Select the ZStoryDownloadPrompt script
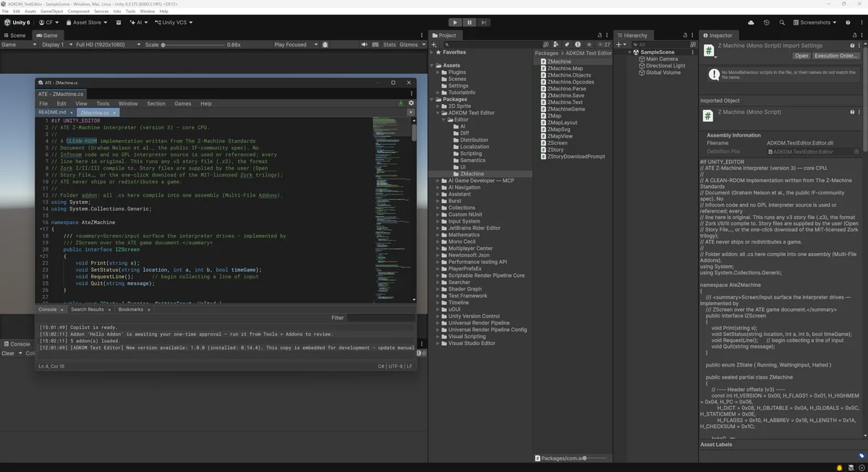Viewport: 868px width, 472px height. pos(576,156)
